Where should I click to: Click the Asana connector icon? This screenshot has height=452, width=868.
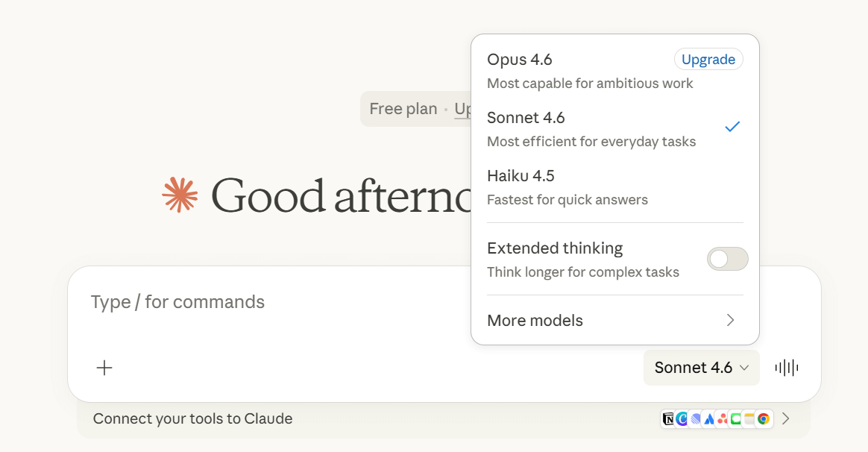(x=722, y=419)
